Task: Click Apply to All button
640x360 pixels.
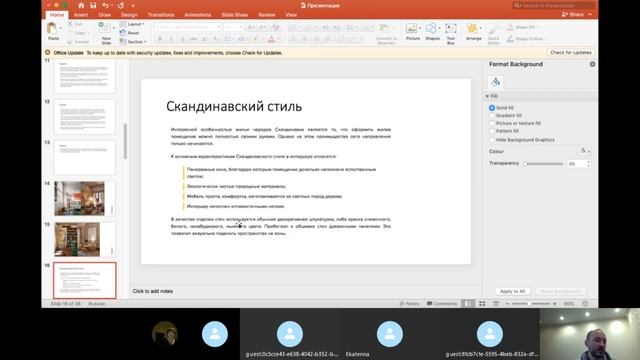Action: pyautogui.click(x=512, y=291)
